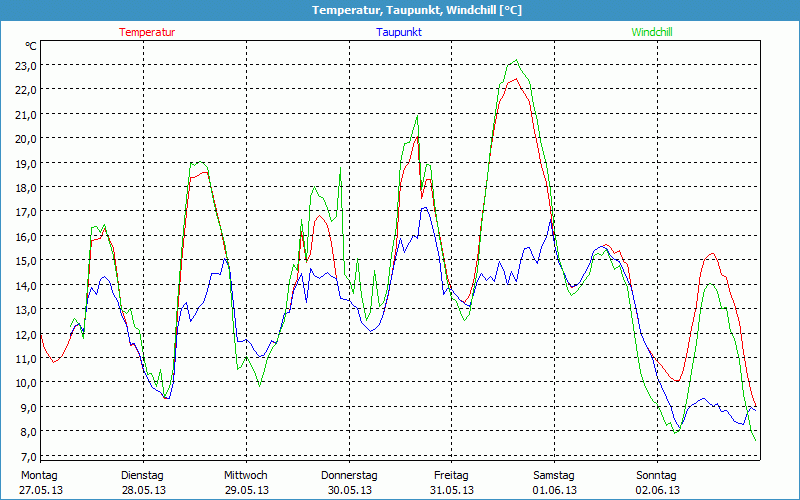Click the °C unit label
Screen dimensions: 800x500
click(x=30, y=46)
